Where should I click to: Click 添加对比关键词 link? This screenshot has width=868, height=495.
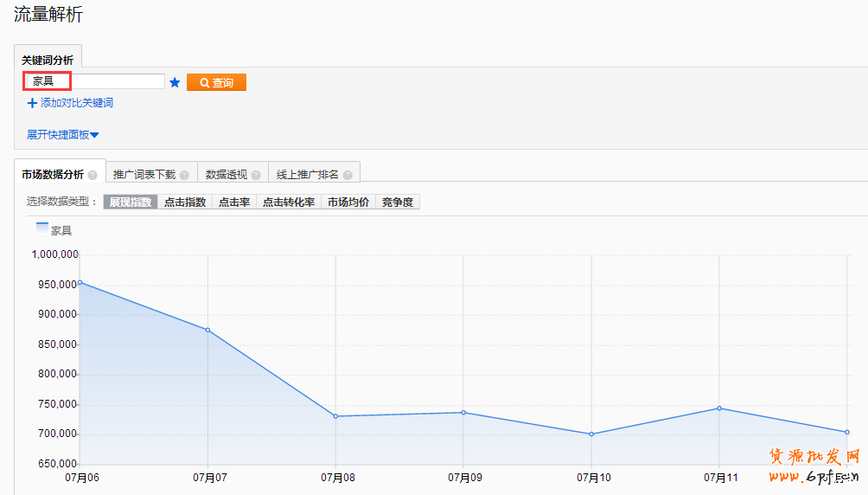76,103
